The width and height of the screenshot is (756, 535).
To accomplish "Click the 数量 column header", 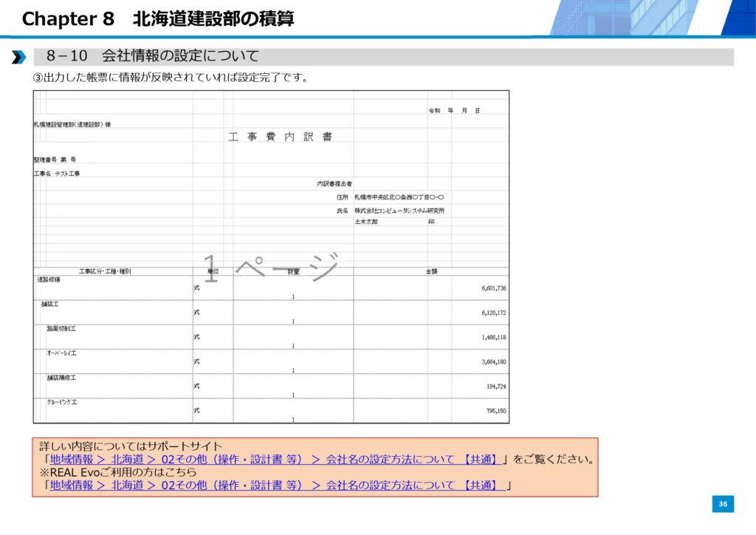I will (x=293, y=271).
